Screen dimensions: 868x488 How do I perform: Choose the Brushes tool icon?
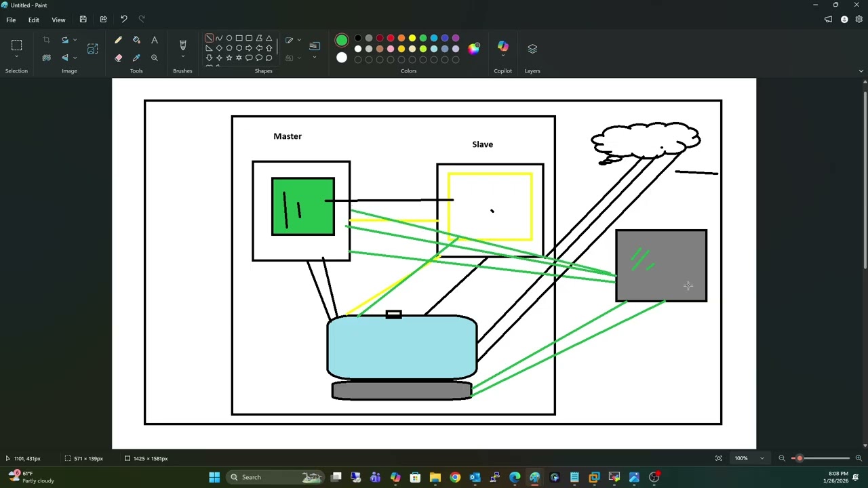[x=182, y=45]
